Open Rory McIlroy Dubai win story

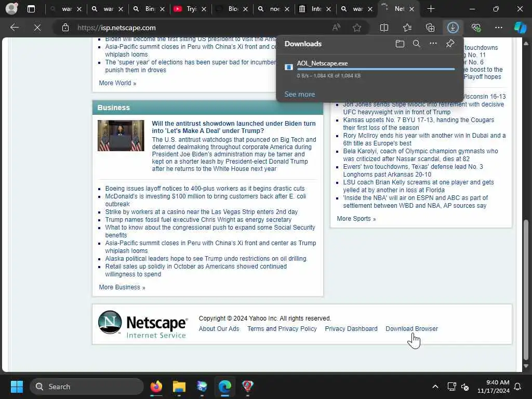(424, 139)
